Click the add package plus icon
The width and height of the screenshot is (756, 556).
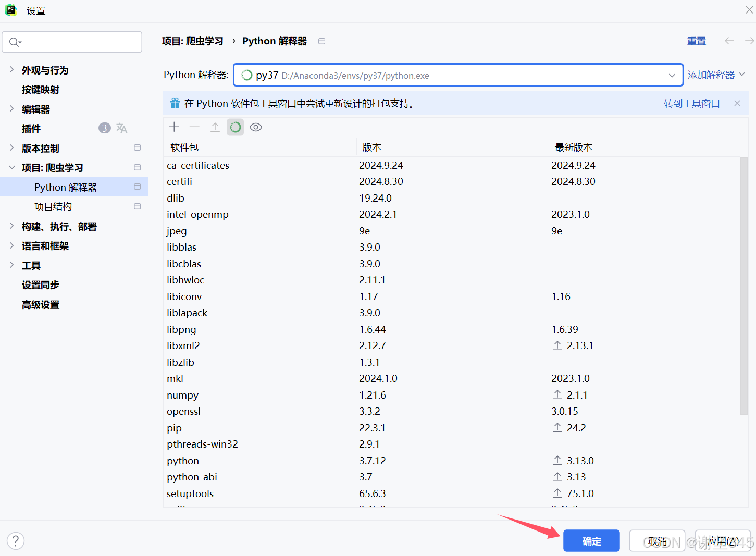tap(175, 127)
